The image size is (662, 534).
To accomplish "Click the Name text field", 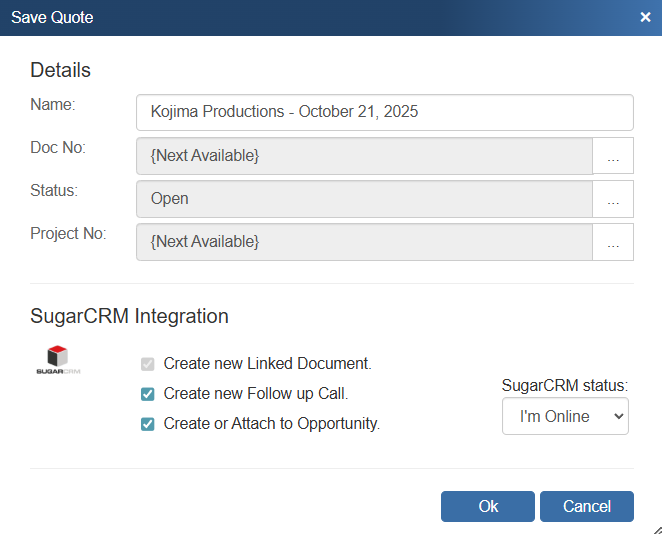I will pos(384,112).
